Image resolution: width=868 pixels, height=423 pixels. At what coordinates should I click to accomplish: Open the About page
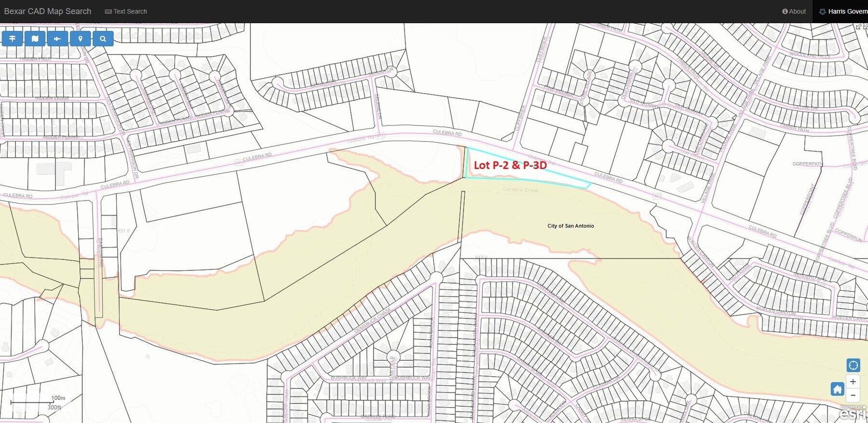[x=794, y=11]
